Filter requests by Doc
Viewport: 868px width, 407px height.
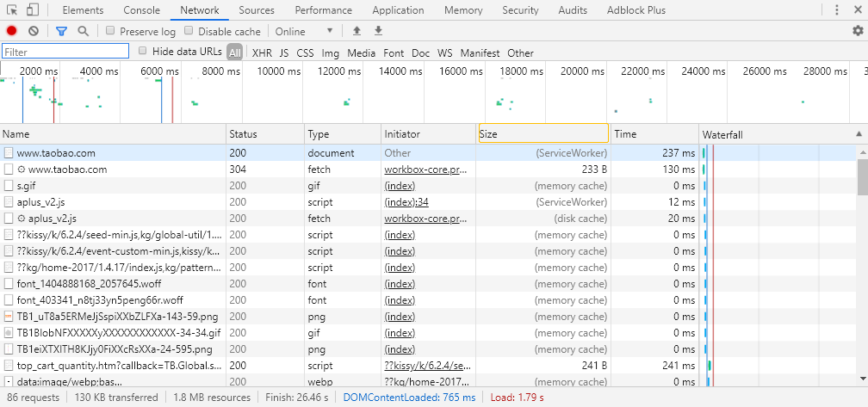(x=421, y=53)
